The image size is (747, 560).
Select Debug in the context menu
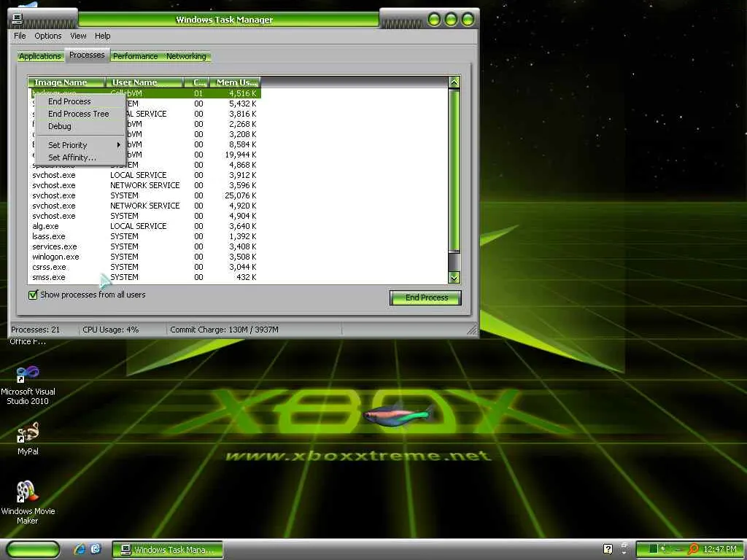(x=80, y=126)
